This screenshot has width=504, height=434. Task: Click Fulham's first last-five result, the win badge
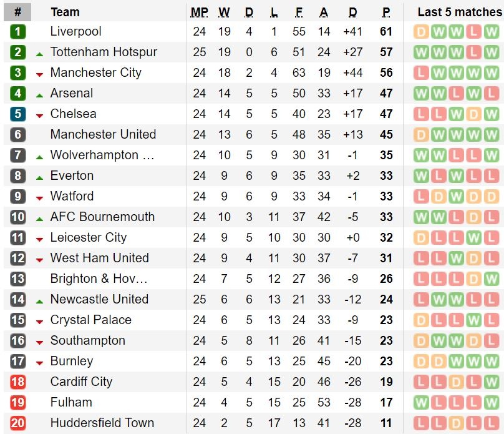(421, 403)
